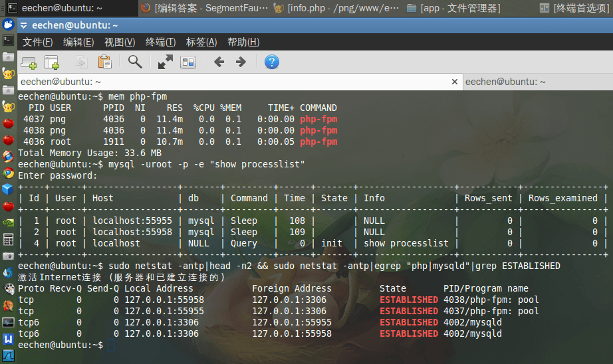Open the 终端(T) menu

pos(161,42)
